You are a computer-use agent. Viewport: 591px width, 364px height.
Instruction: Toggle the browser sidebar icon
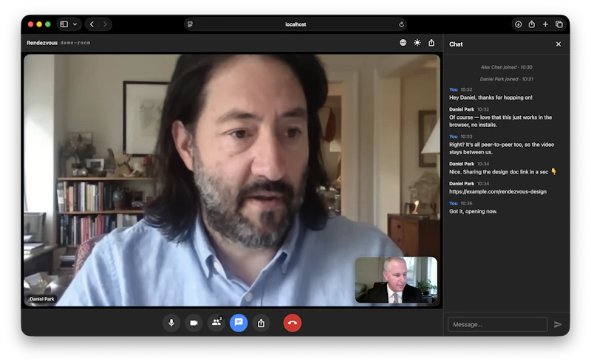(64, 24)
